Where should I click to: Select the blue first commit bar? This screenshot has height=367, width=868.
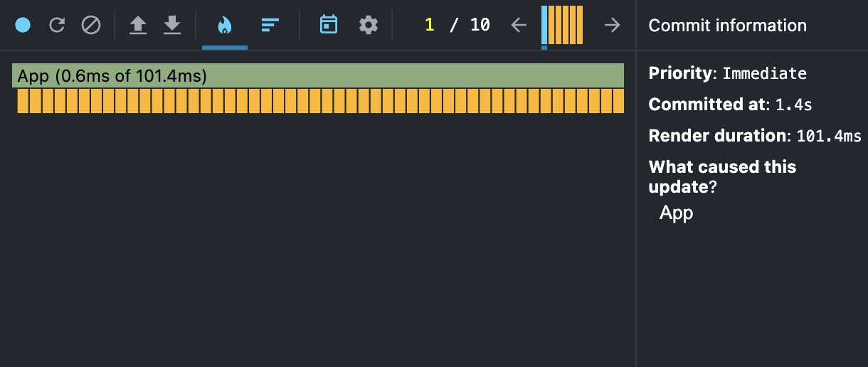coord(544,25)
